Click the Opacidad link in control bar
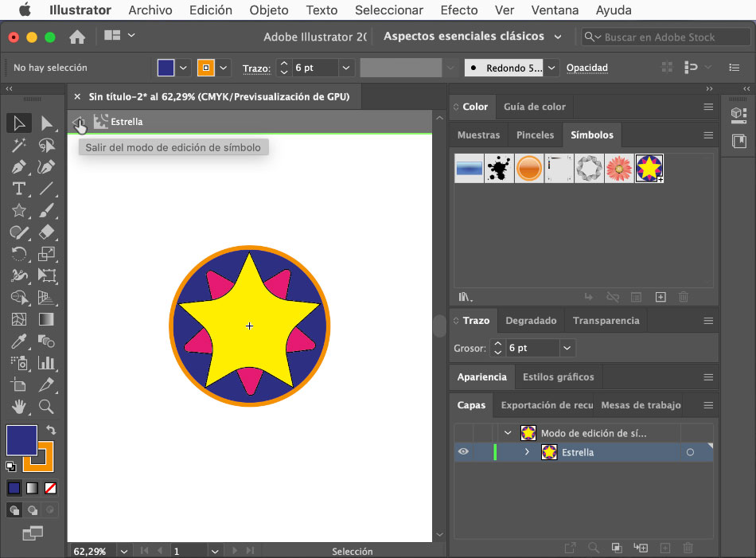 point(586,68)
